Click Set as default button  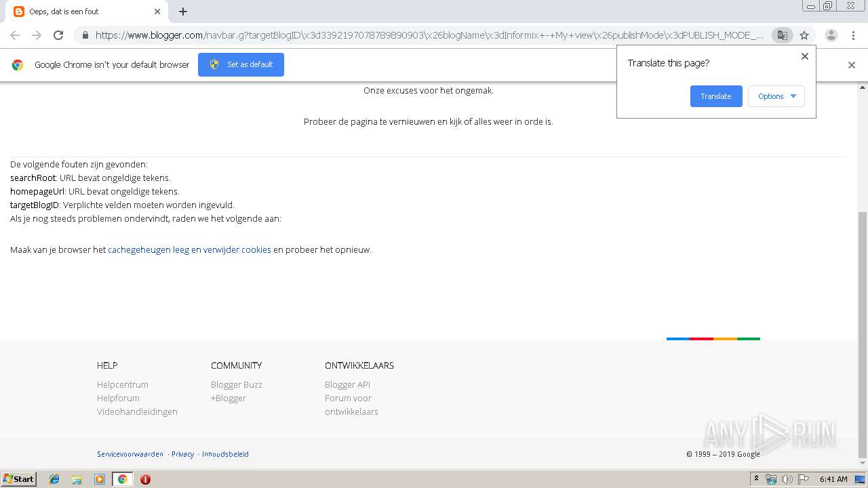coord(241,64)
